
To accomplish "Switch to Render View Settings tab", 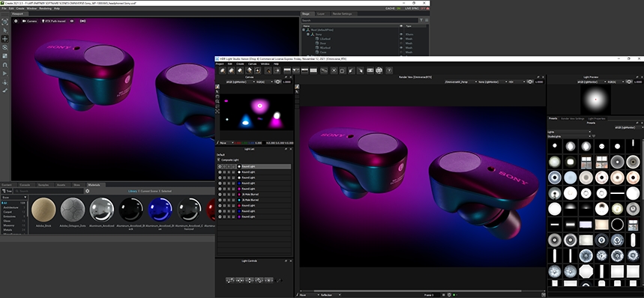I will pos(573,118).
